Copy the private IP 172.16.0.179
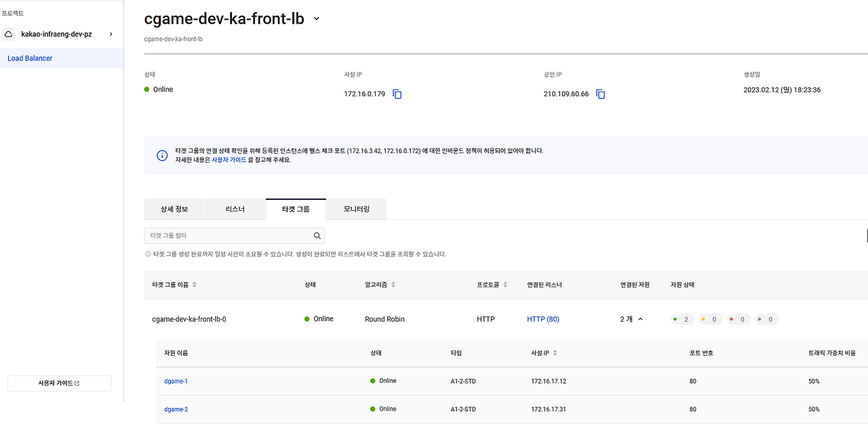This screenshot has height=431, width=868. coord(397,94)
